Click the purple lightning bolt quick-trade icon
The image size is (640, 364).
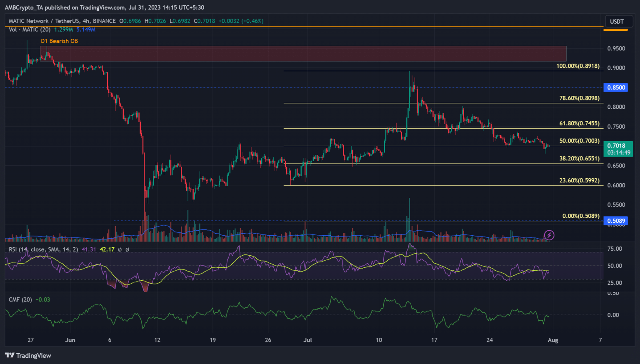point(549,235)
